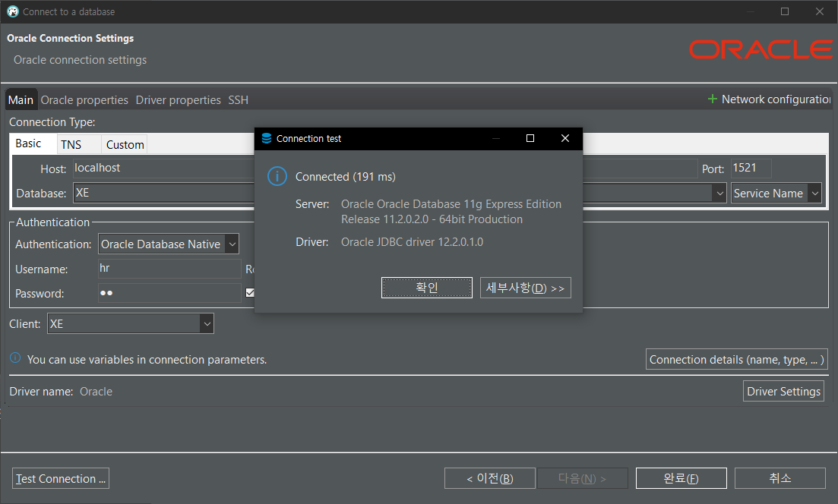This screenshot has height=504, width=838.
Task: Click the Driver name Oracle value
Action: point(96,392)
